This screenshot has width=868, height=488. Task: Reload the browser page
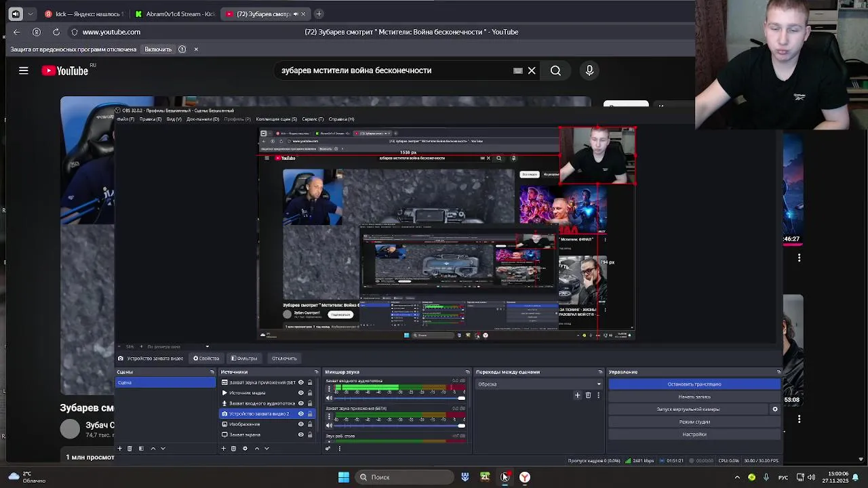(x=56, y=32)
